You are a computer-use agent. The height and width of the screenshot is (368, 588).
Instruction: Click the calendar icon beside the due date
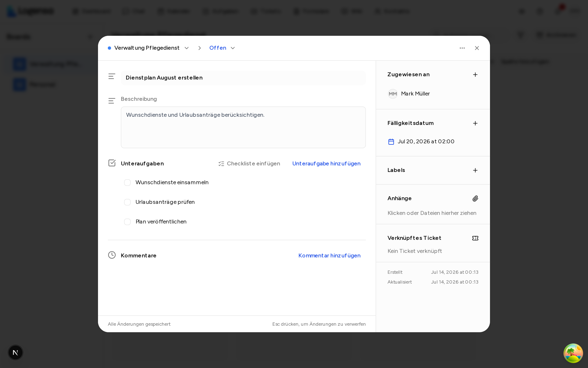[391, 142]
